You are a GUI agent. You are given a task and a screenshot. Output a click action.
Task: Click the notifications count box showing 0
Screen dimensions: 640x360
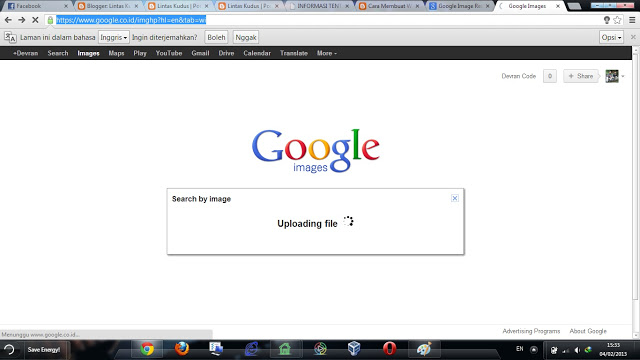550,76
